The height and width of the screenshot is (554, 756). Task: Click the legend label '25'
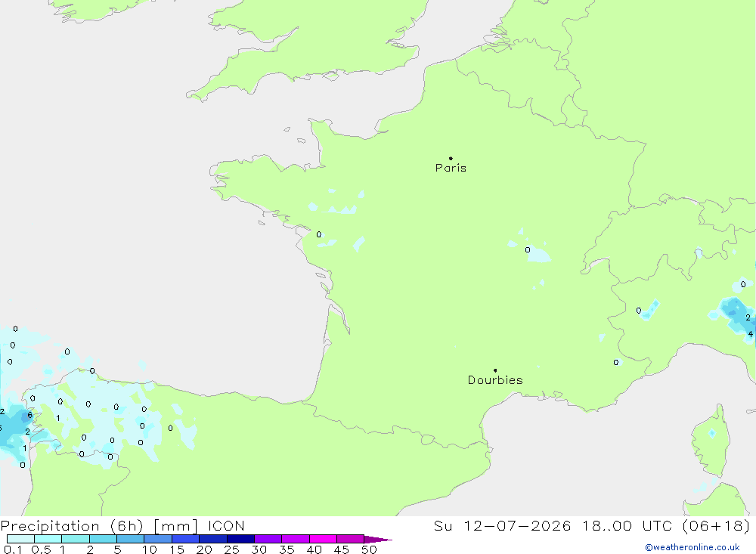pos(232,549)
